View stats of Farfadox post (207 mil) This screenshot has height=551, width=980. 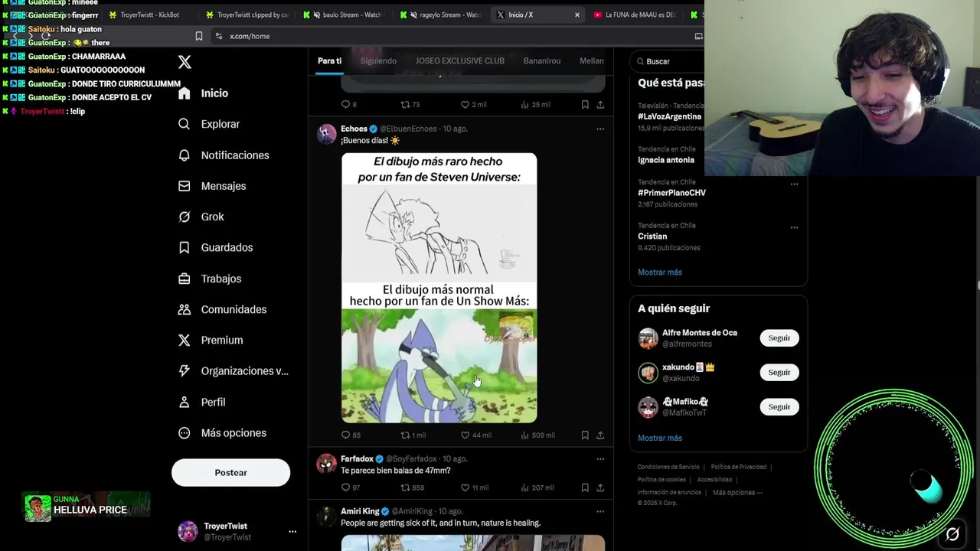coord(537,487)
